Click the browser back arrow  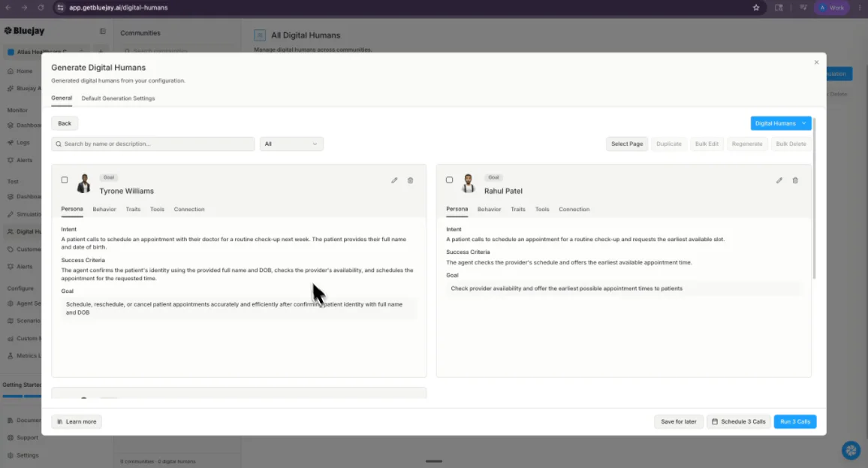8,8
